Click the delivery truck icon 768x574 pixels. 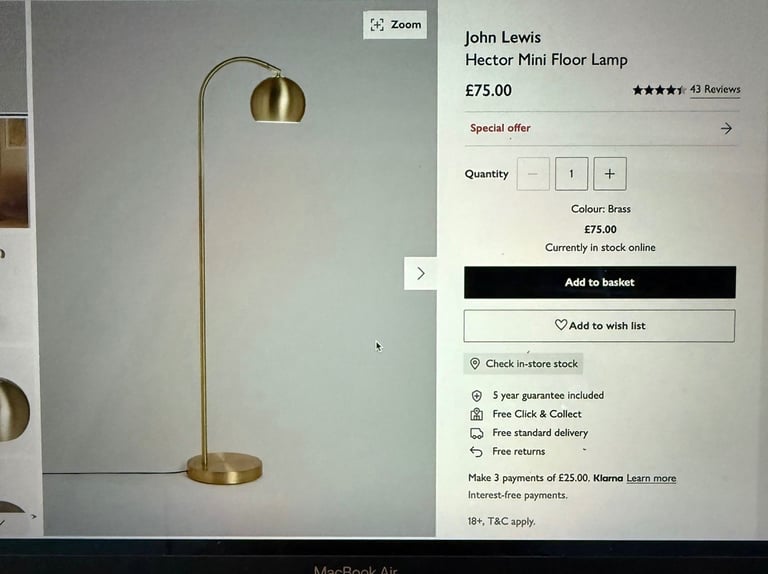[477, 433]
